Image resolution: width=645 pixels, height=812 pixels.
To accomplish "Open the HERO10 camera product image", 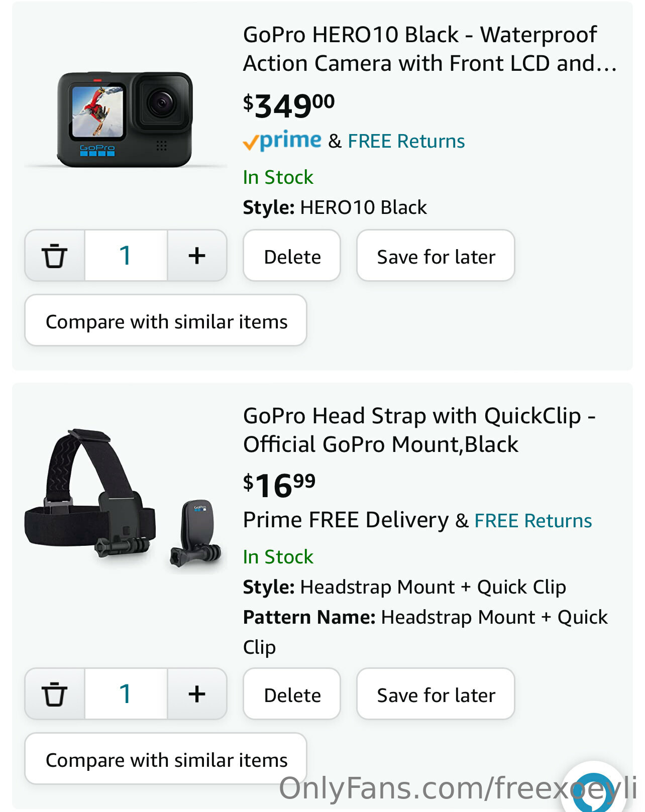I will [x=125, y=119].
